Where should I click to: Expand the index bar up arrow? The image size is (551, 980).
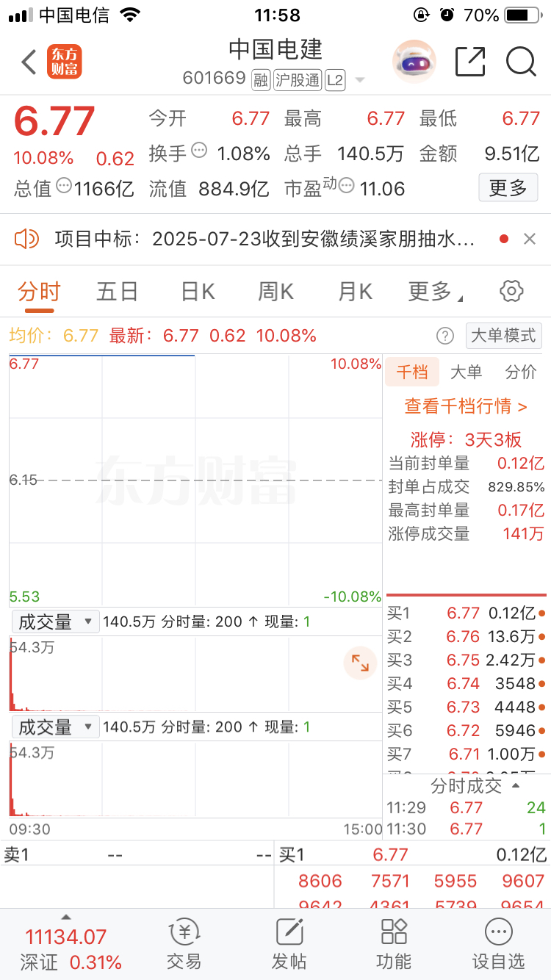65,917
